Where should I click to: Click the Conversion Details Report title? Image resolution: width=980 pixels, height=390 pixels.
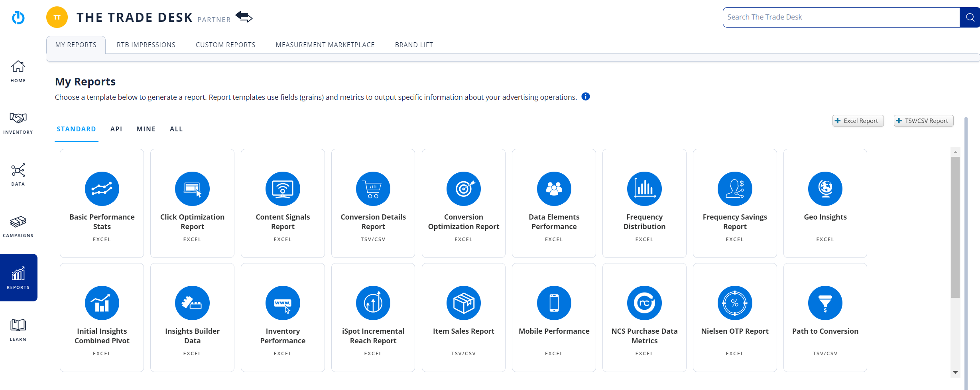373,222
